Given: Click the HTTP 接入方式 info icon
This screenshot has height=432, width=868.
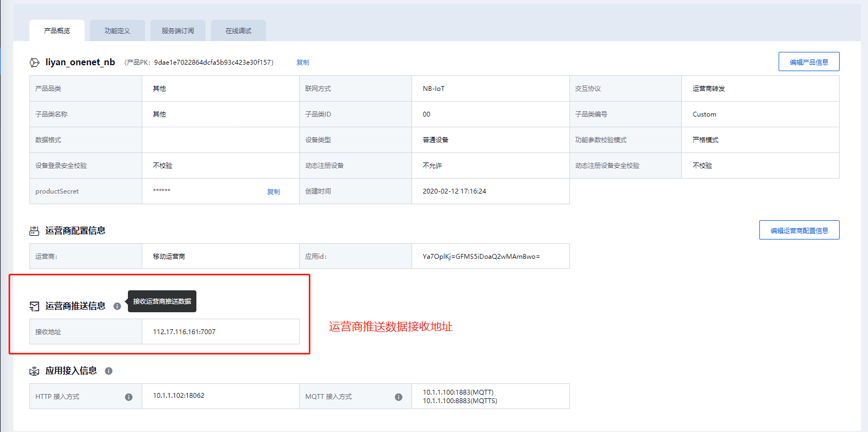Looking at the screenshot, I should tap(128, 397).
